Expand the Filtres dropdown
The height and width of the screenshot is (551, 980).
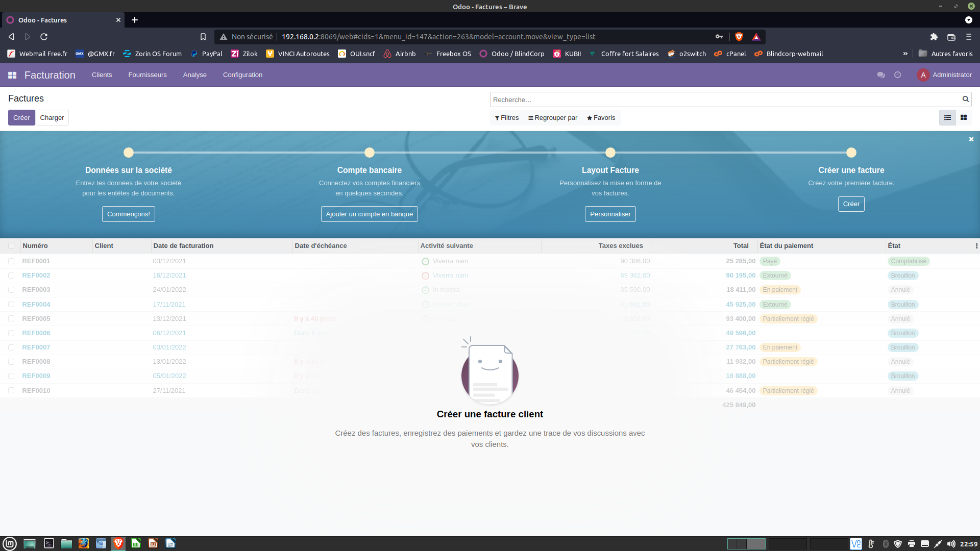(507, 118)
